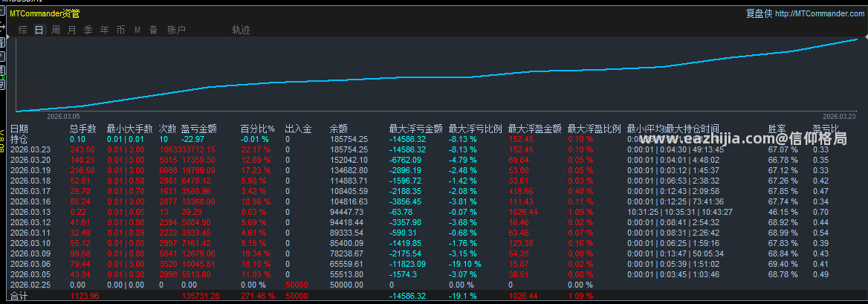Click the 最大浮盈金额 column header
Image resolution: width=868 pixels, height=304 pixels.
535,129
